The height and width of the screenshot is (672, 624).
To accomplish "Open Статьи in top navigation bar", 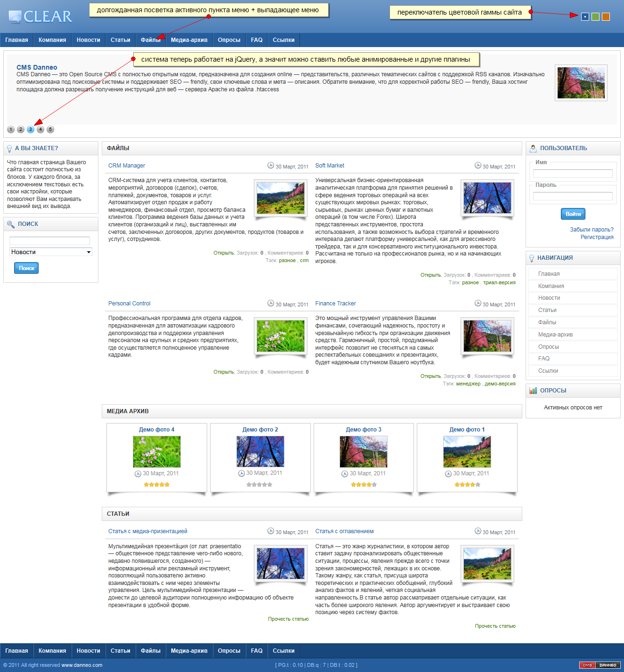I will coord(121,40).
